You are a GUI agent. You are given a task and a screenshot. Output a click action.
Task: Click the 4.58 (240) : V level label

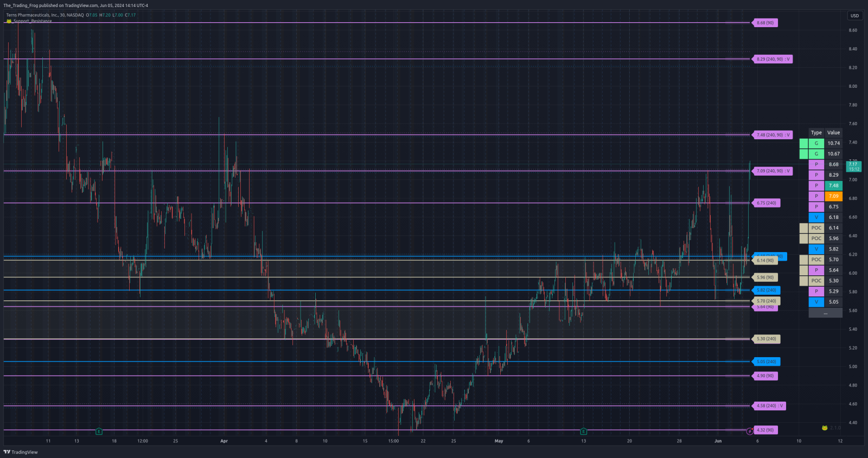click(x=769, y=406)
